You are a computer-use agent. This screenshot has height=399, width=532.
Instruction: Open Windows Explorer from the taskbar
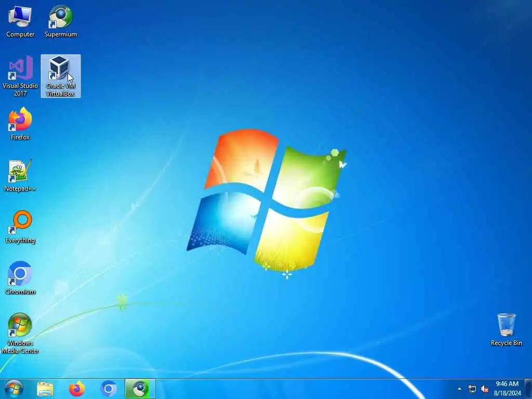[x=45, y=389]
